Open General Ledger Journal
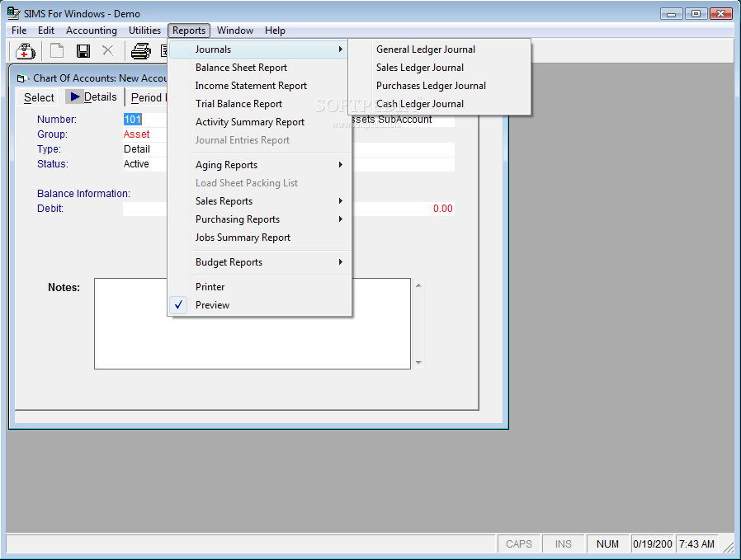741x560 pixels. click(x=440, y=49)
